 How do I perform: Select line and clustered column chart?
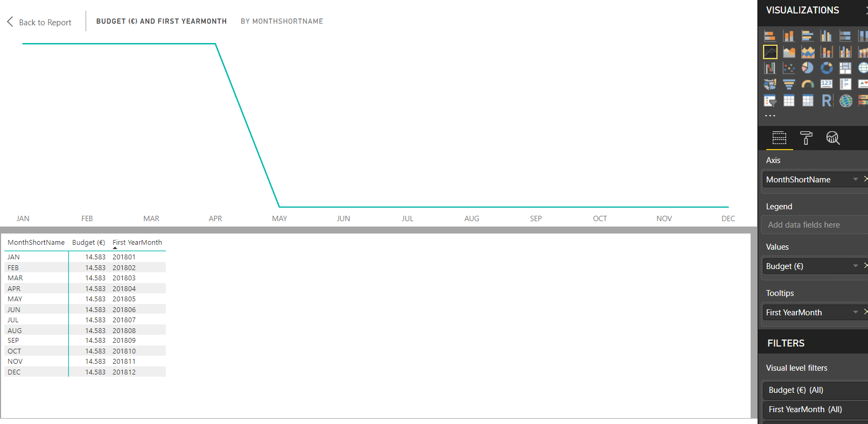click(x=845, y=52)
